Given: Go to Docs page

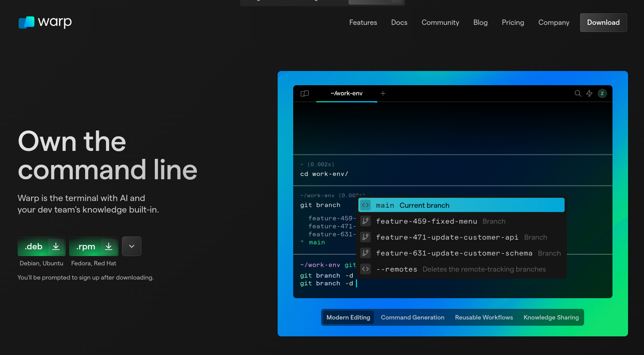Looking at the screenshot, I should (399, 23).
